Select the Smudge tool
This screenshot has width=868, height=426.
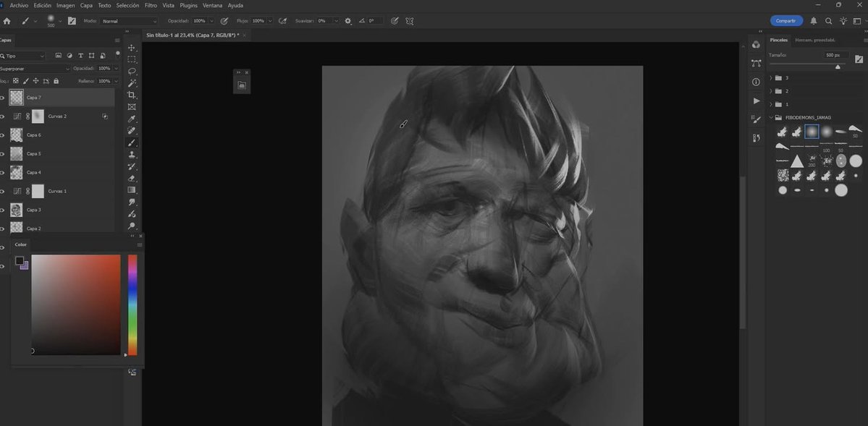[x=132, y=202]
